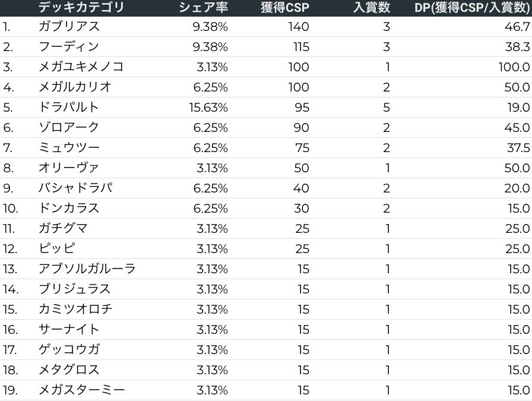Click the フーディン deck name

68,47
